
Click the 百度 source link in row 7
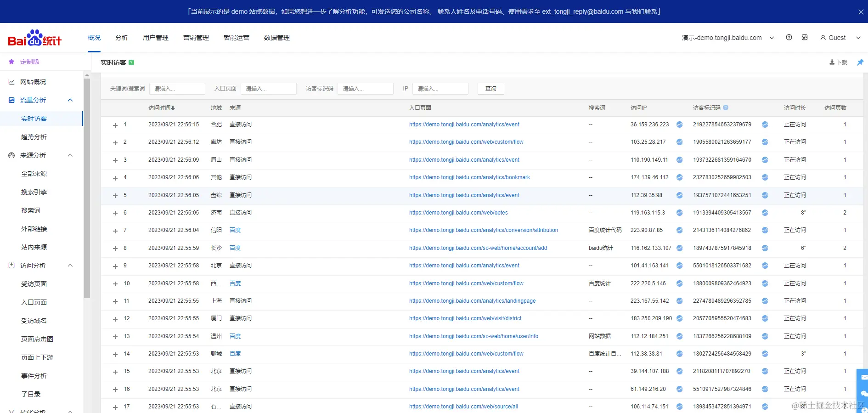coord(235,230)
